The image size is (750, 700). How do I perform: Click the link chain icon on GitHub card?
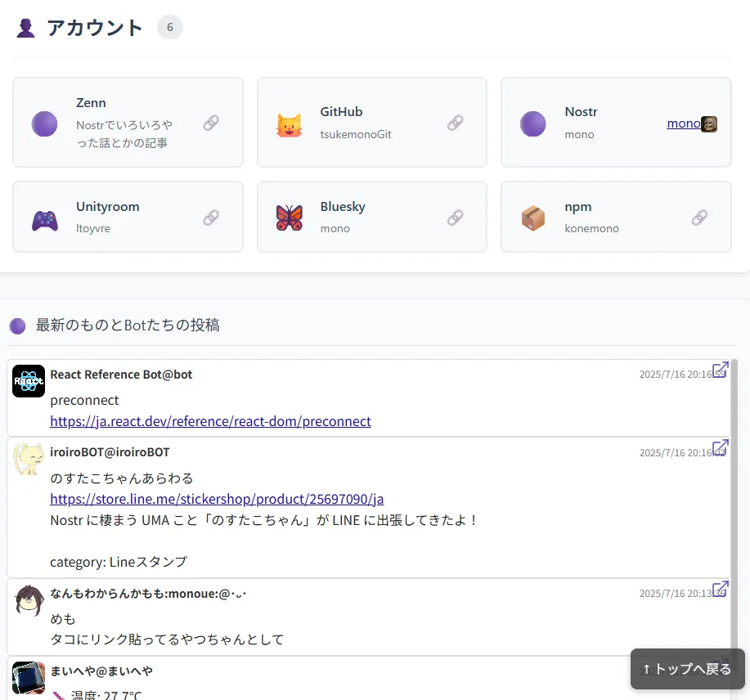(455, 123)
